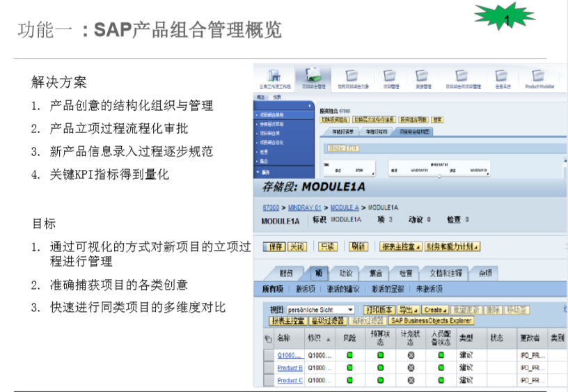Show 激活的建议 filter view
This screenshot has height=392, width=568.
(x=343, y=289)
